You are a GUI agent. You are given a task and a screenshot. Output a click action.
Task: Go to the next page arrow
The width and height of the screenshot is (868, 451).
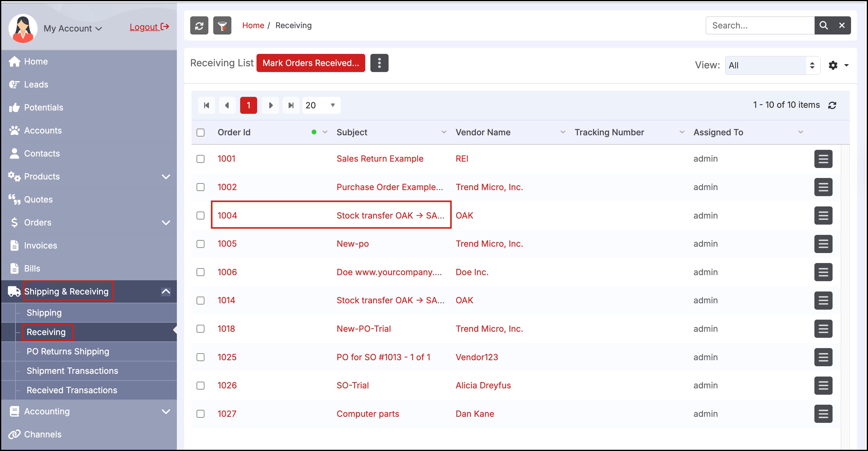tap(270, 105)
